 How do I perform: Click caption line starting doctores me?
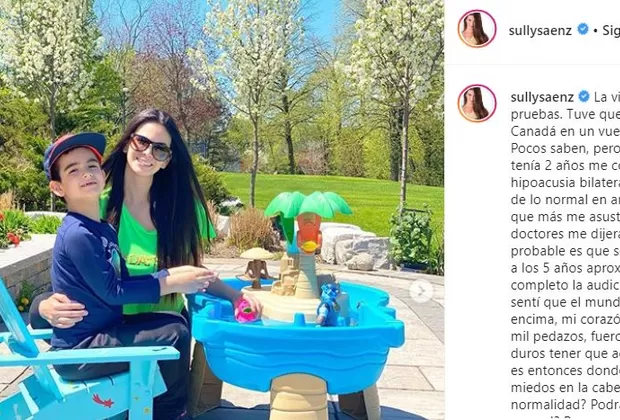(x=565, y=234)
